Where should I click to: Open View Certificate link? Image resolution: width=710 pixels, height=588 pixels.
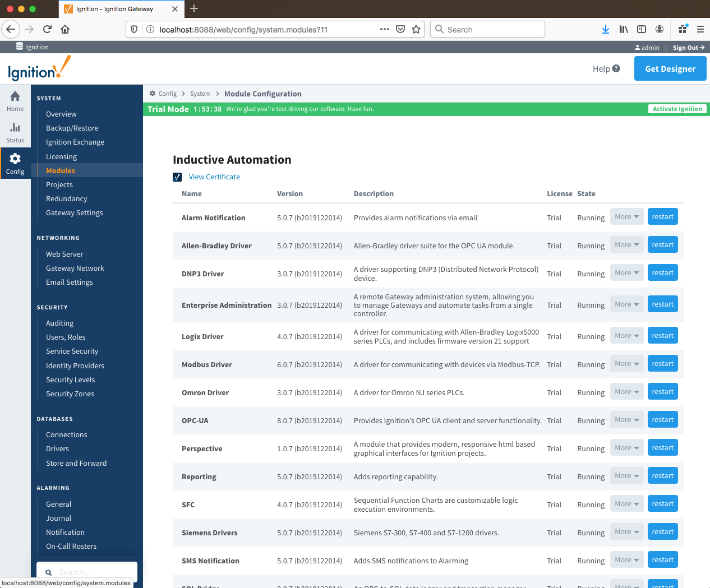click(214, 177)
